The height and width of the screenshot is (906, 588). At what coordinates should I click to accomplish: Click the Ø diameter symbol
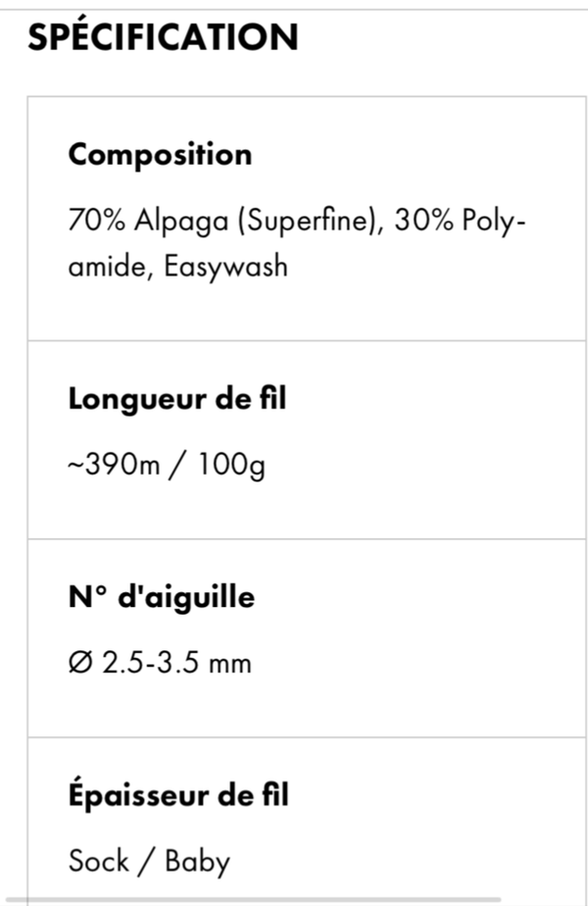(80, 663)
